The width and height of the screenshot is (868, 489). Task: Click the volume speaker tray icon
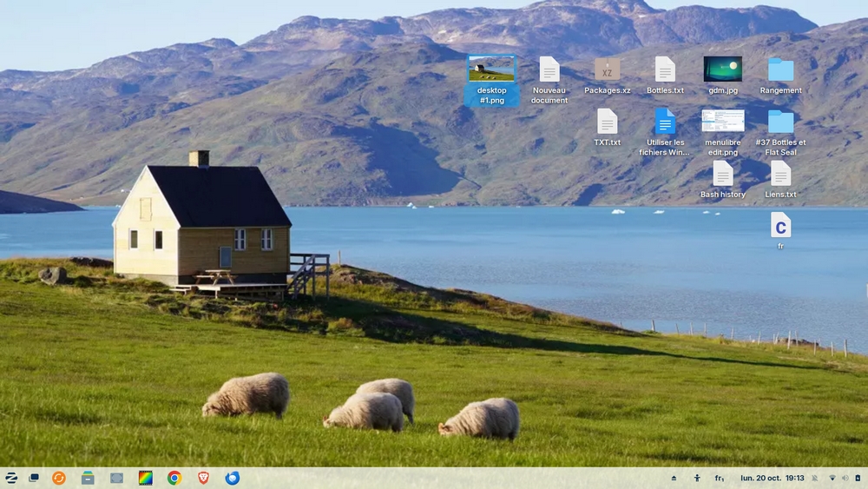[x=845, y=478]
